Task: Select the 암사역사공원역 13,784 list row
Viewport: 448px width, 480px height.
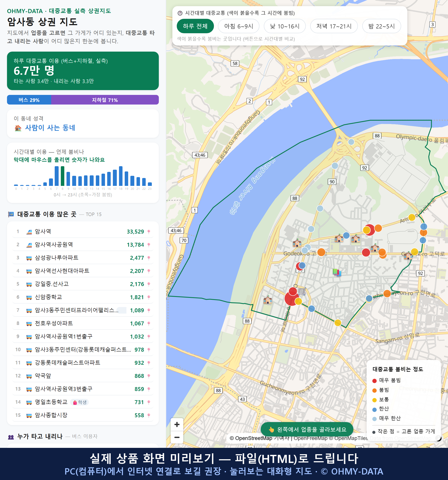Action: 83,244
